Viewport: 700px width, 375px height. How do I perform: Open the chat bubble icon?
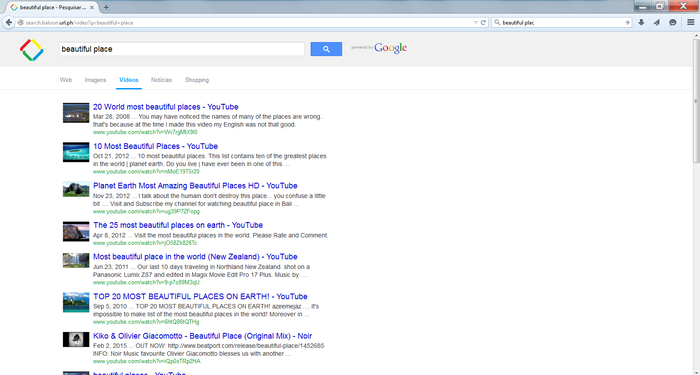(673, 22)
